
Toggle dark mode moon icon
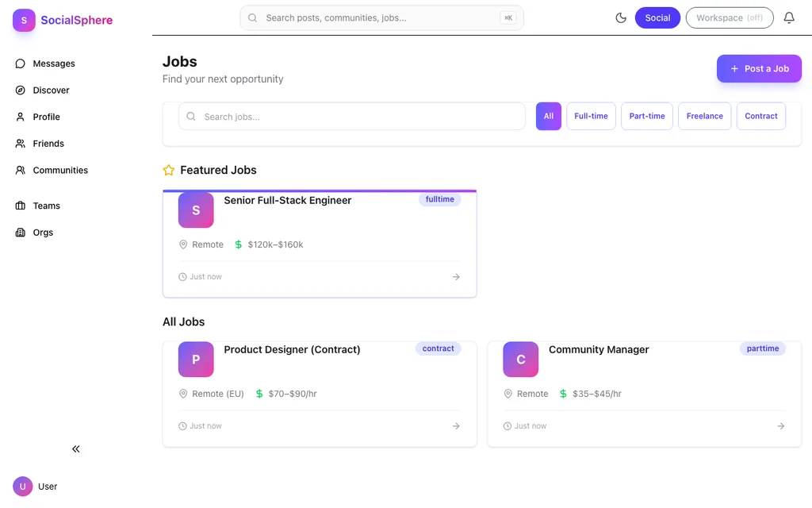click(x=621, y=17)
